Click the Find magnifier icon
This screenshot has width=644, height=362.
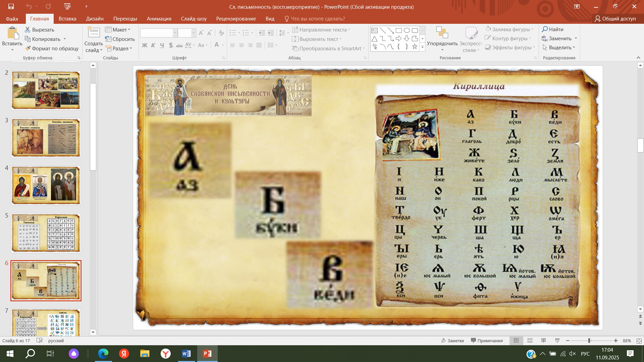545,29
